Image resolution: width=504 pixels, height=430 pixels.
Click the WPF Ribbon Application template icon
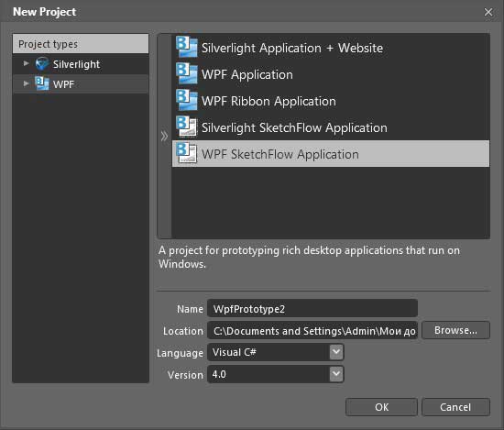[186, 100]
